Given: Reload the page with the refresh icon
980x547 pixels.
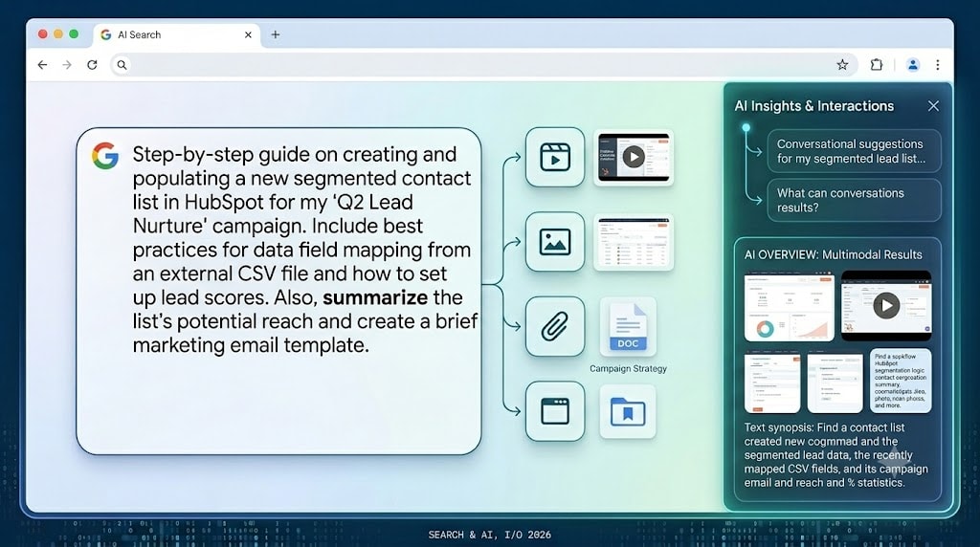Looking at the screenshot, I should tap(92, 65).
